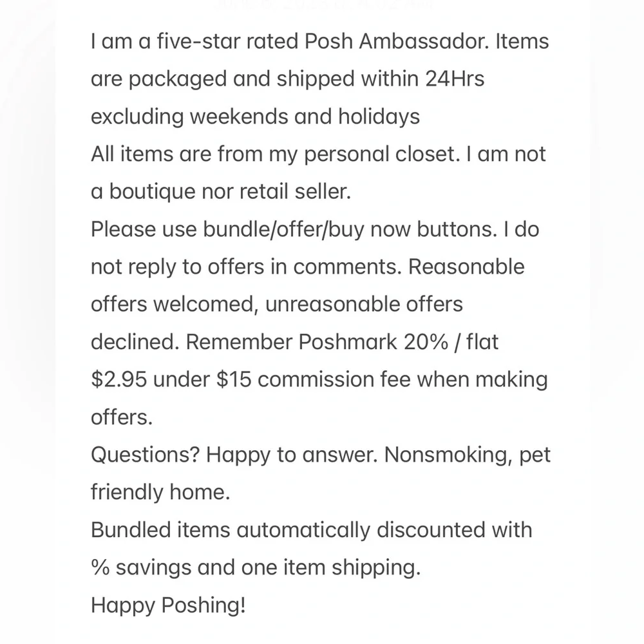
Task: Click the '$15' amount in the text
Action: 234,379
